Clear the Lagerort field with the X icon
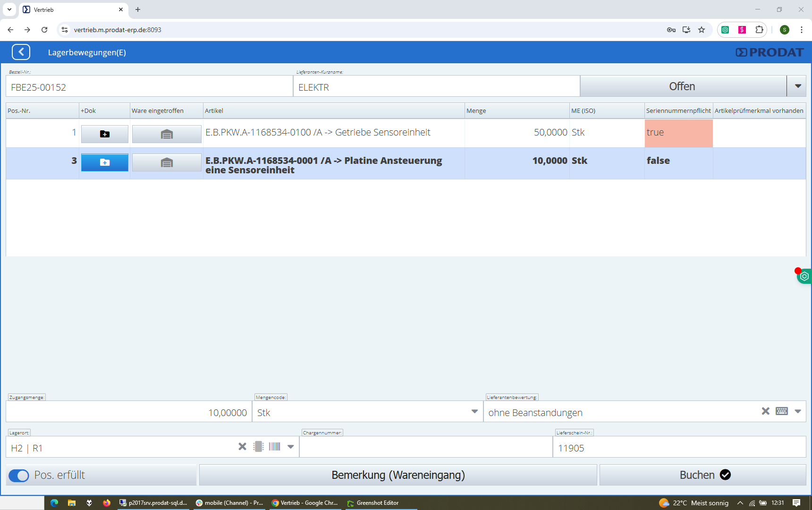This screenshot has height=510, width=812. pos(242,447)
